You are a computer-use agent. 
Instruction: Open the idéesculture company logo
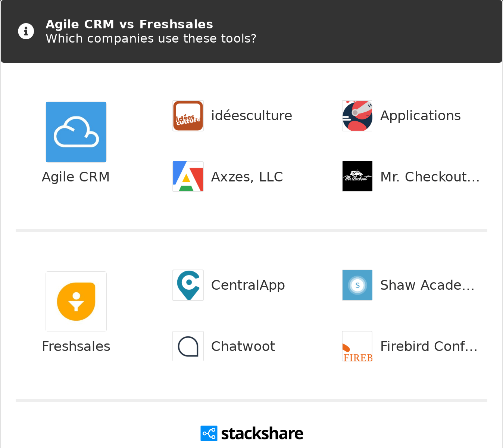[x=188, y=116]
